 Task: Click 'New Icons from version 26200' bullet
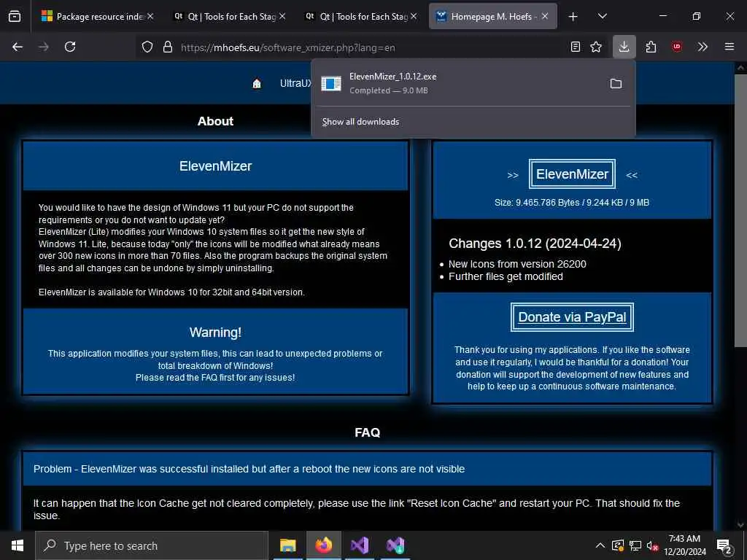click(x=517, y=264)
